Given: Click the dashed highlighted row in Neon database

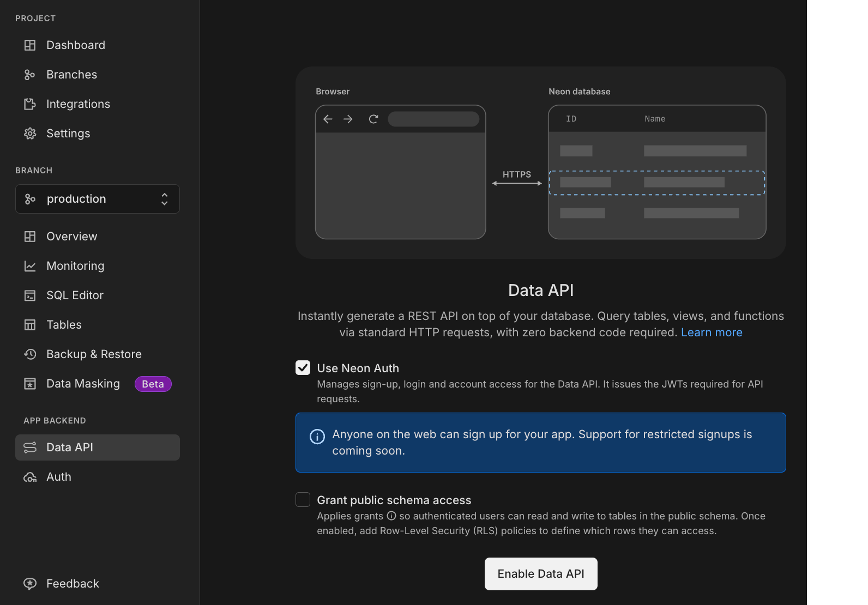Looking at the screenshot, I should [657, 183].
